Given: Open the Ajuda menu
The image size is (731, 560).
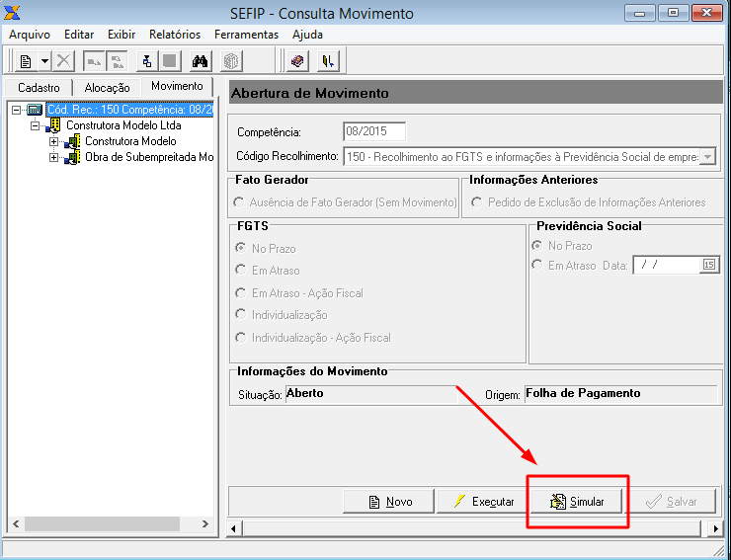Looking at the screenshot, I should tap(307, 35).
